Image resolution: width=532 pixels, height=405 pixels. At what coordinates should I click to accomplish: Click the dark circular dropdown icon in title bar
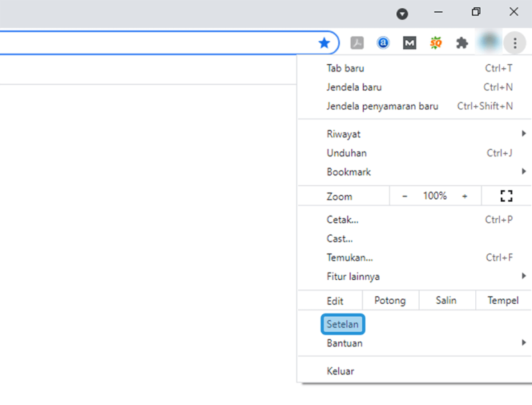click(402, 14)
